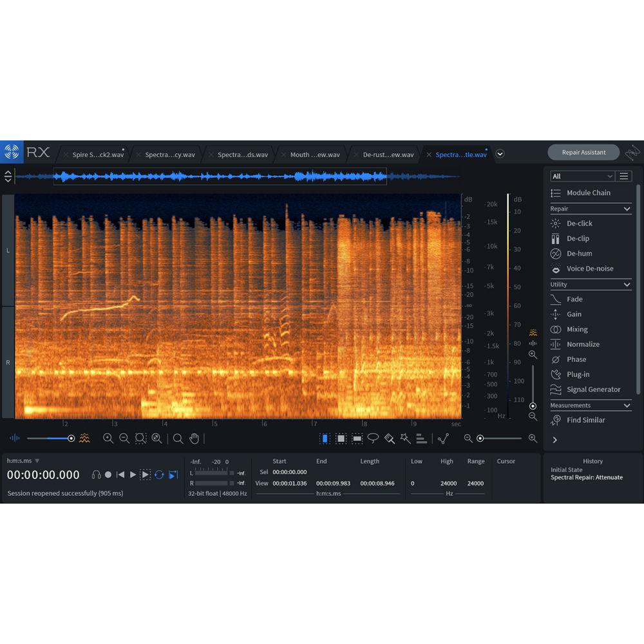Select the Brush selection tool
The height and width of the screenshot is (644, 644).
389,439
